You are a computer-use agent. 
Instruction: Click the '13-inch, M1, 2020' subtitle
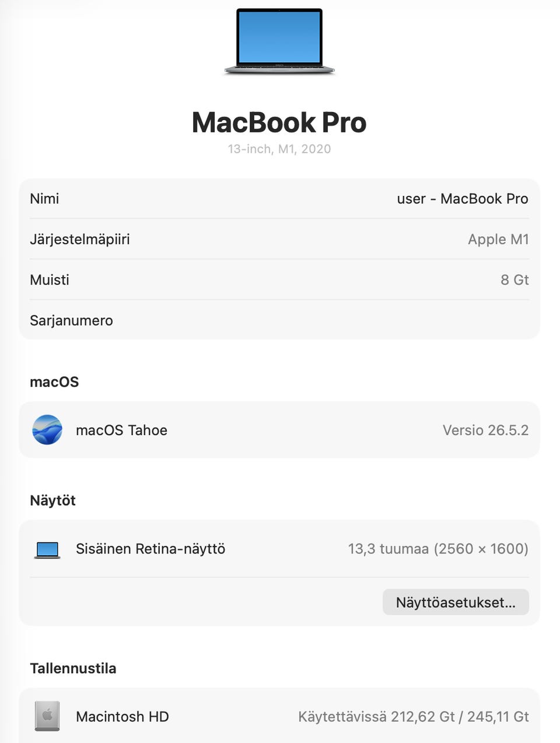point(279,149)
